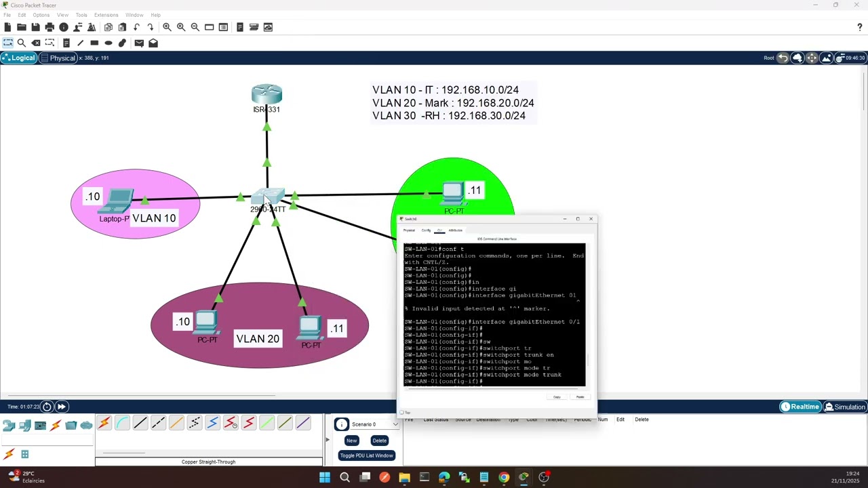This screenshot has height=488, width=868.
Task: Open the Edit menu
Action: click(x=22, y=15)
